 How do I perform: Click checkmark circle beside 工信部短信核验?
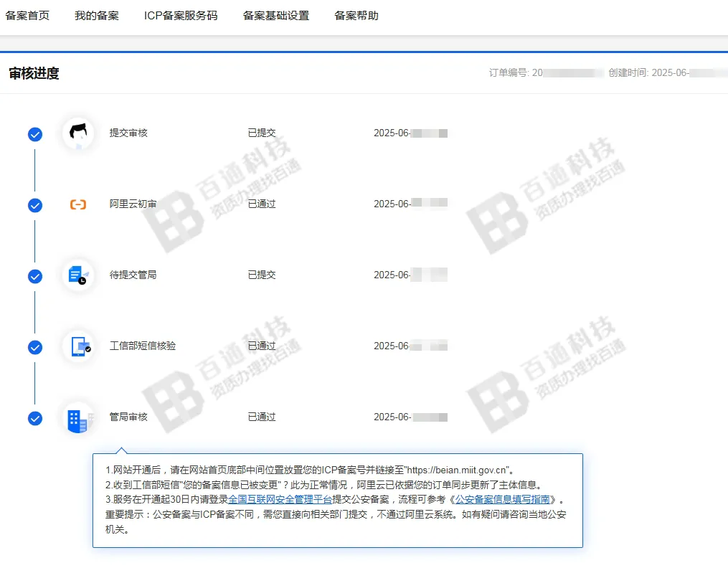coord(35,347)
